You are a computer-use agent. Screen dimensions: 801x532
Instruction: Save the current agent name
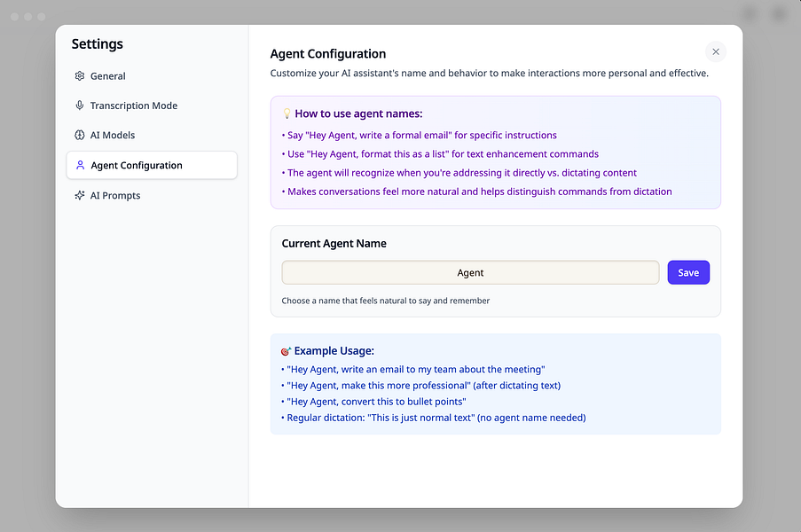coord(688,273)
